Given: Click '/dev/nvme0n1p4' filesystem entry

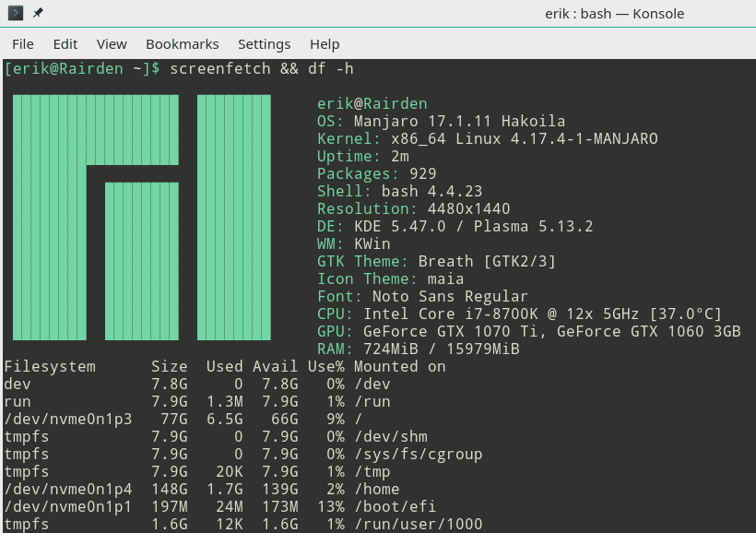Looking at the screenshot, I should click(68, 489).
